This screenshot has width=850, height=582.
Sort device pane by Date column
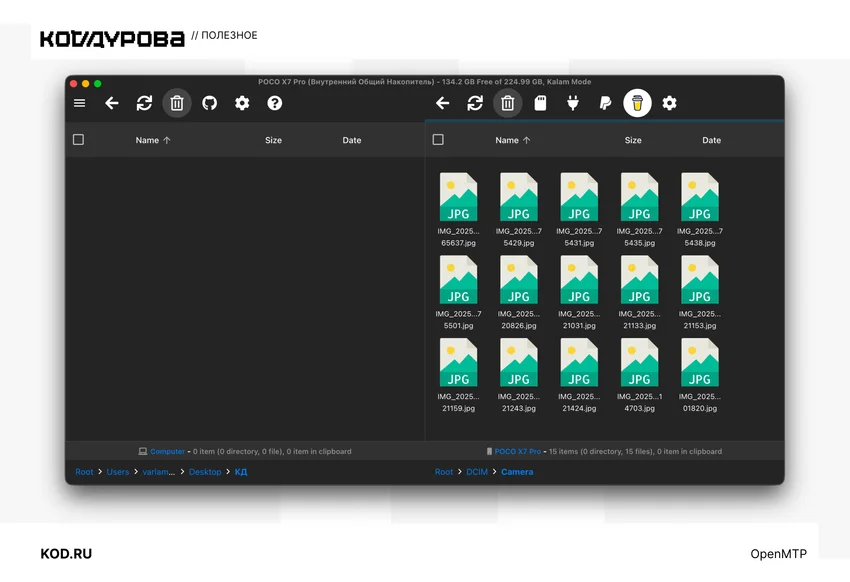pos(711,140)
